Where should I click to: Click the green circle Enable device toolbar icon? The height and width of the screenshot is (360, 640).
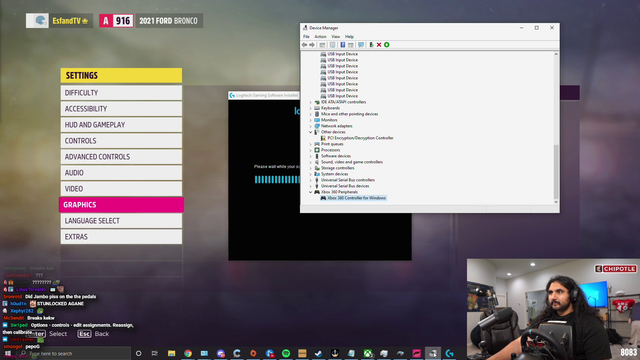coord(387,45)
